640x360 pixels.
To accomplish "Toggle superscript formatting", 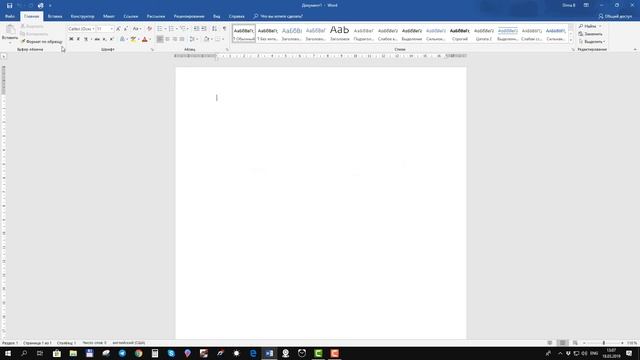I will [111, 39].
